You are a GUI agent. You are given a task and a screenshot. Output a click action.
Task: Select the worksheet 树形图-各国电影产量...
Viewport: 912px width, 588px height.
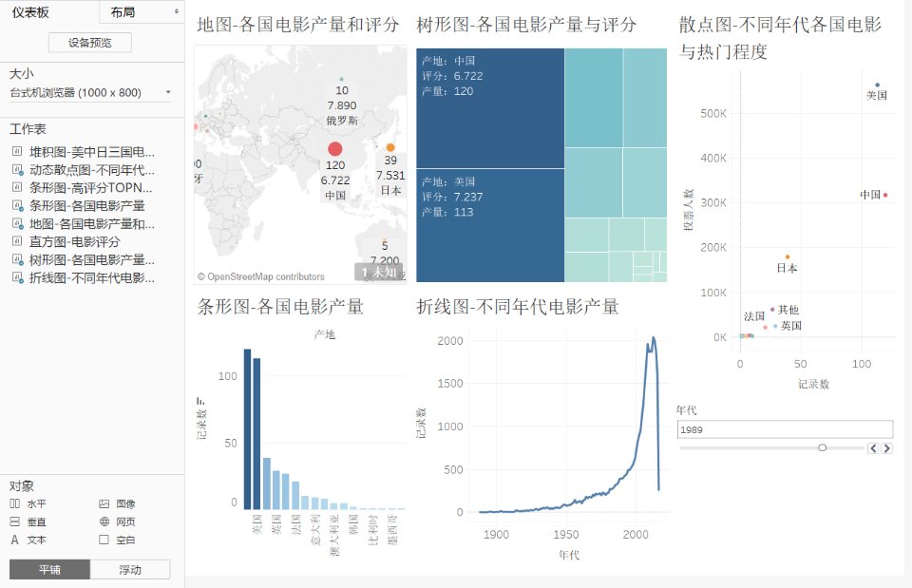92,260
